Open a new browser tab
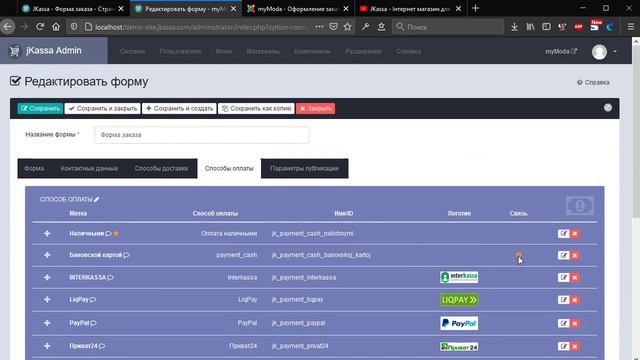Screen dimensions: 640x360 (475, 8)
